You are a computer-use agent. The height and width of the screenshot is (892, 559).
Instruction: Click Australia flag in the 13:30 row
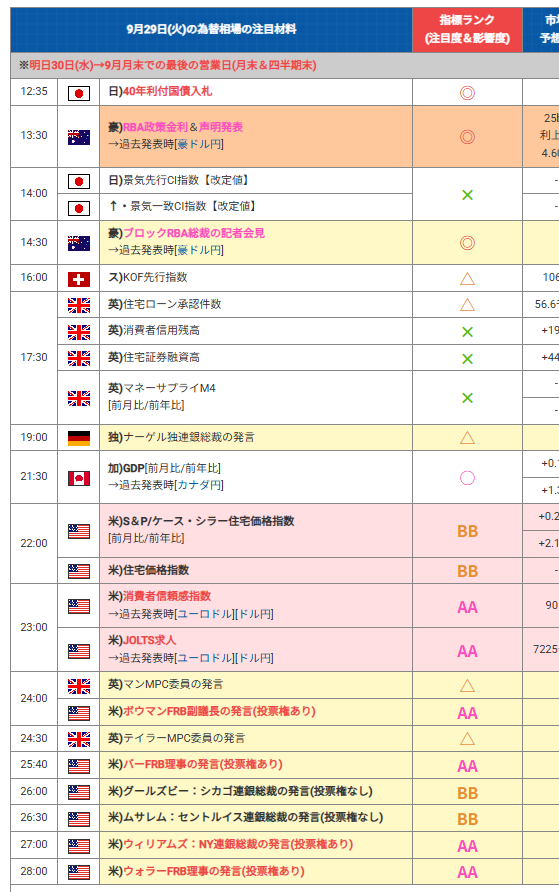tap(78, 137)
